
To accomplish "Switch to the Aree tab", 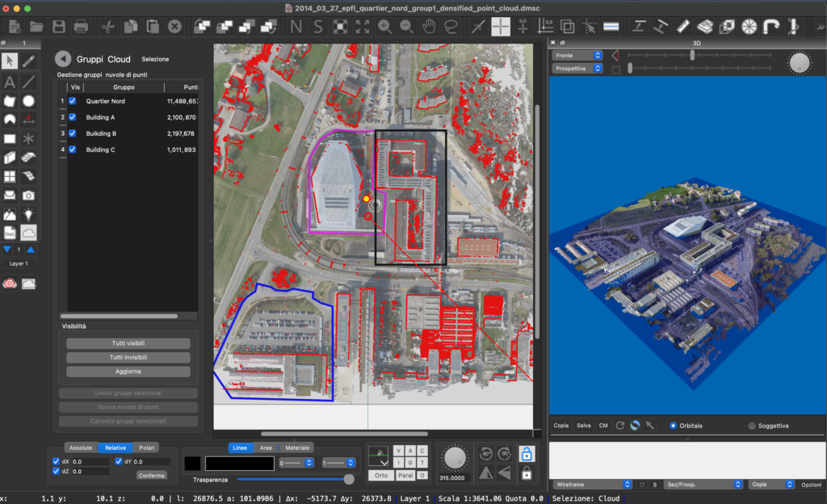I will coord(265,447).
